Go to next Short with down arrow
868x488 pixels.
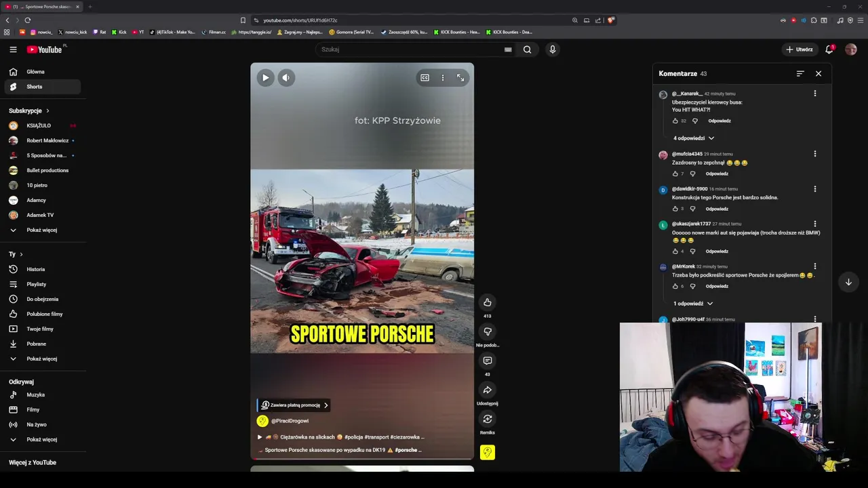(848, 282)
